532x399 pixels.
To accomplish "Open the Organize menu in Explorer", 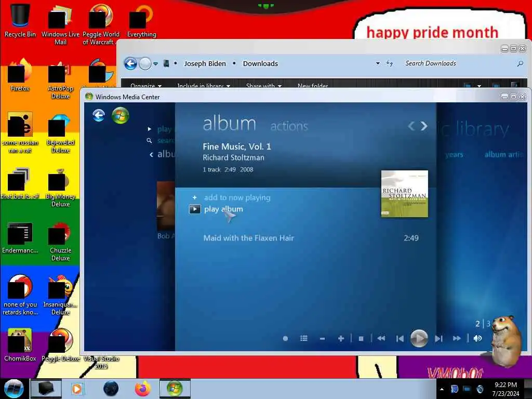I will 145,86.
